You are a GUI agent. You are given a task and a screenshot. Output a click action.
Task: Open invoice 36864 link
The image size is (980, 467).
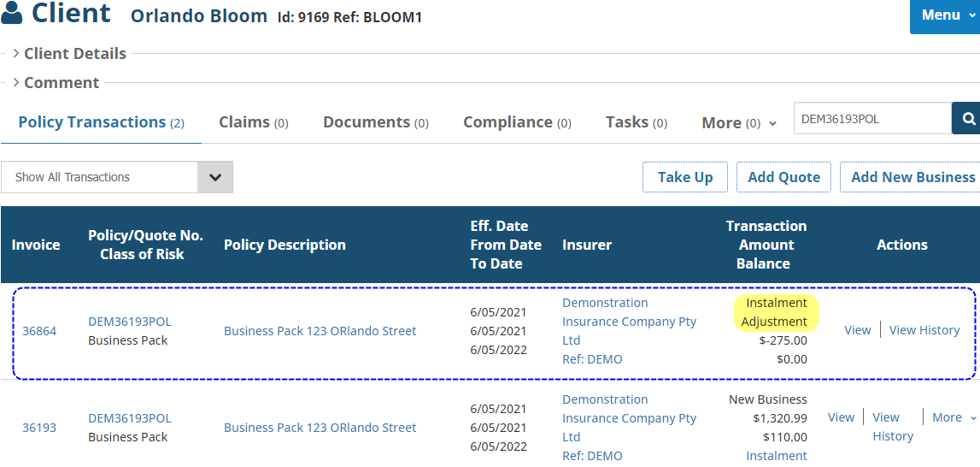39,331
